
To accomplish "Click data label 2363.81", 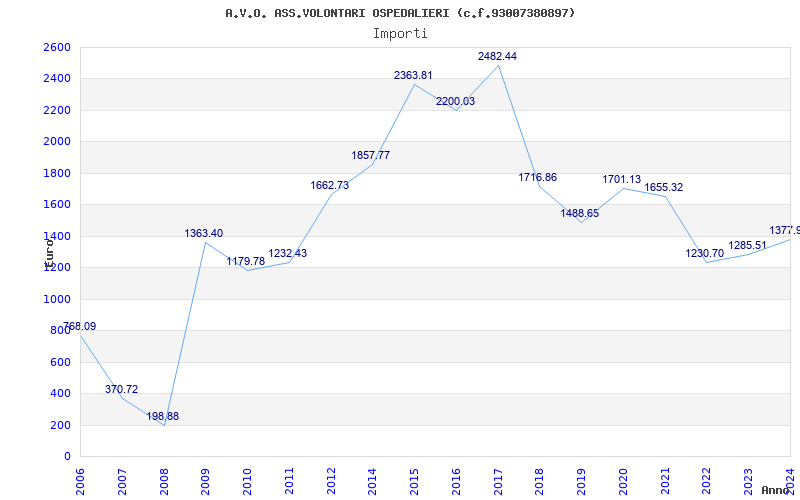I will coord(413,75).
